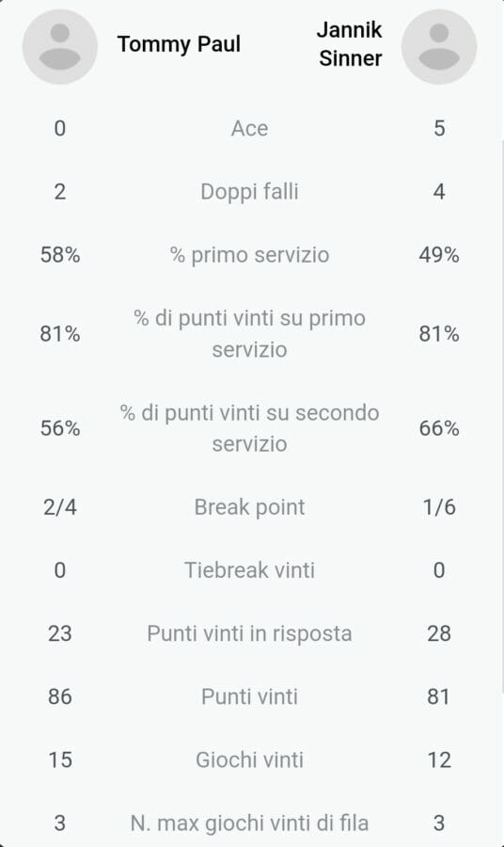The width and height of the screenshot is (504, 847).
Task: Click Sinner's 49% first serve value
Action: (439, 255)
